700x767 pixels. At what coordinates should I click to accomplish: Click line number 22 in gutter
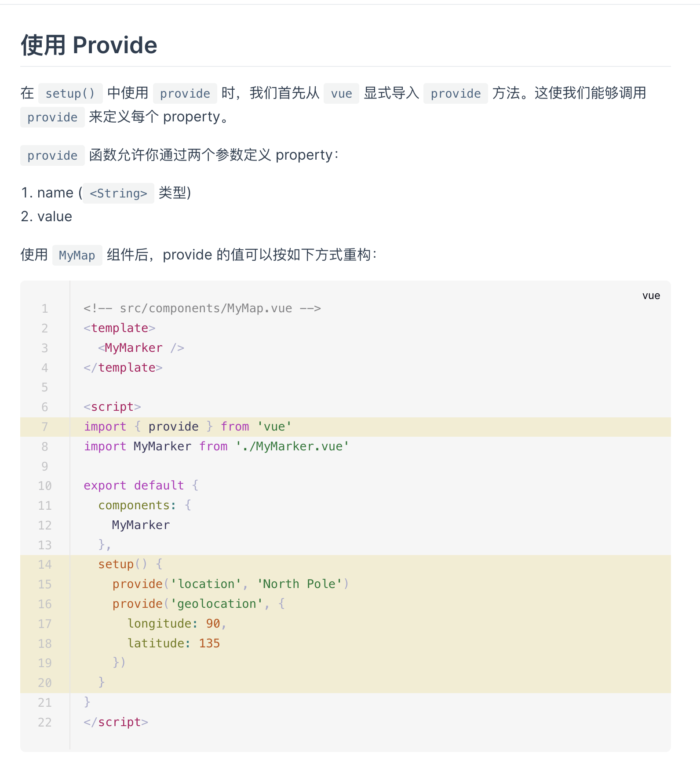tap(44, 722)
